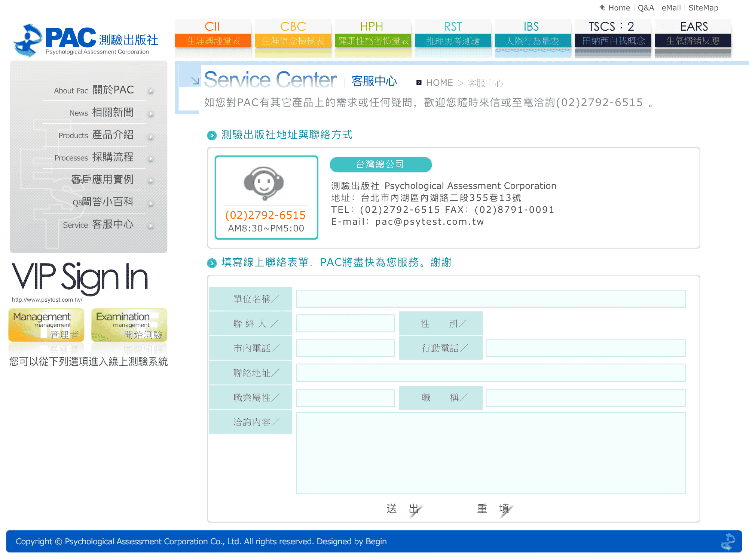The height and width of the screenshot is (560, 749).
Task: Click arrow beside 客服中心 sidebar item
Action: (x=150, y=226)
